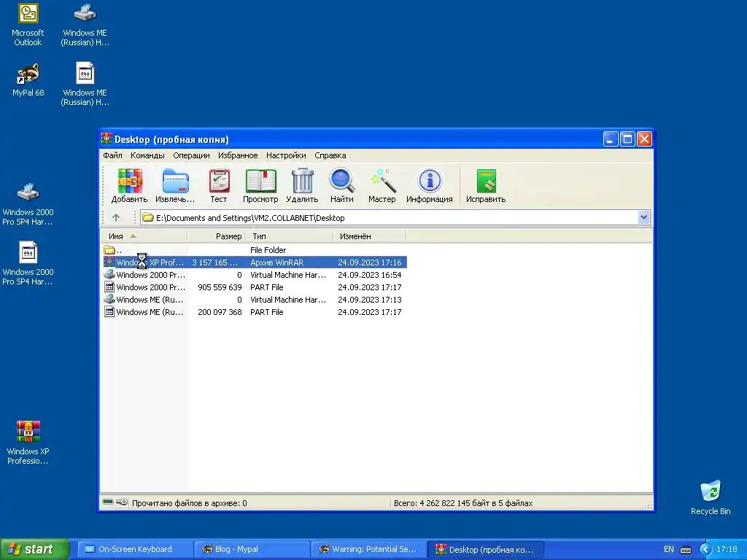Image resolution: width=747 pixels, height=560 pixels.
Task: Open the Справка menu
Action: point(330,155)
